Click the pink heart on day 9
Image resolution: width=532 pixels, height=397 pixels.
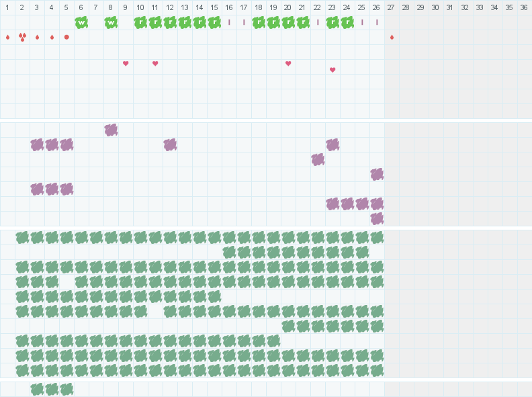[x=126, y=64]
